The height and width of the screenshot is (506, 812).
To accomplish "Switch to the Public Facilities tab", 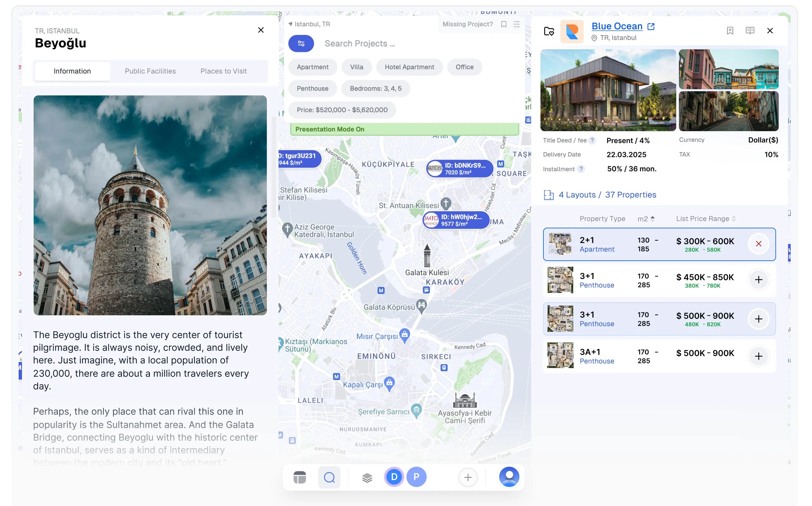I will pos(150,71).
